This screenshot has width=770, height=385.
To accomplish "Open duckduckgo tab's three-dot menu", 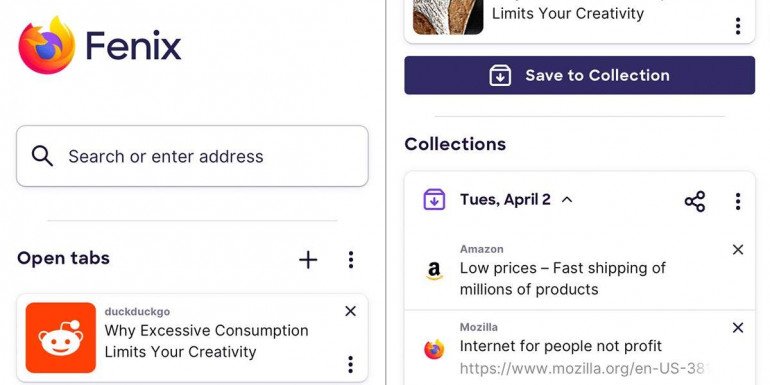I will pyautogui.click(x=350, y=364).
